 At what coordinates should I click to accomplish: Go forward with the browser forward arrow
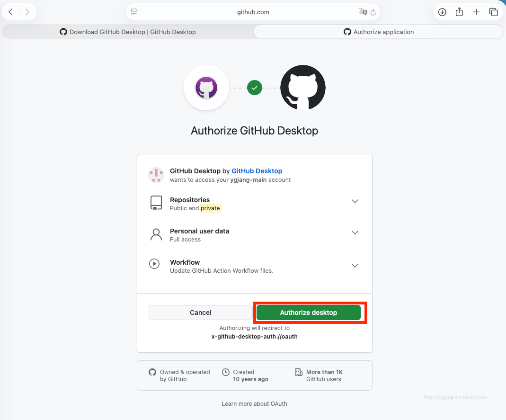coord(27,12)
